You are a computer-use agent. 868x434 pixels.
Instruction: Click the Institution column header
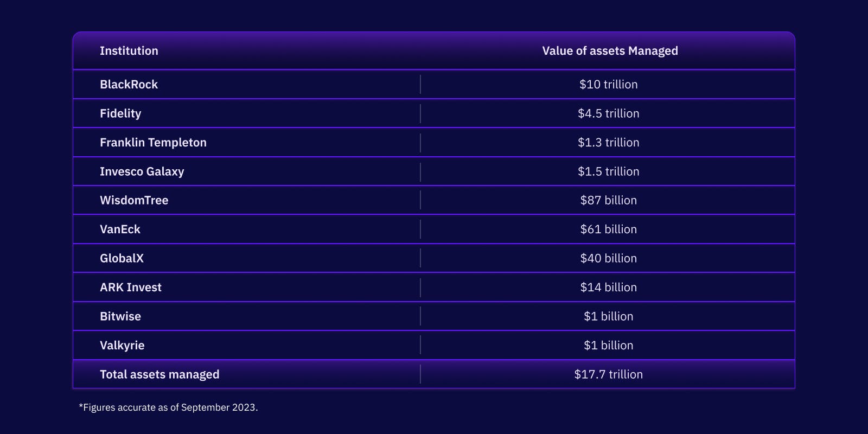(129, 51)
